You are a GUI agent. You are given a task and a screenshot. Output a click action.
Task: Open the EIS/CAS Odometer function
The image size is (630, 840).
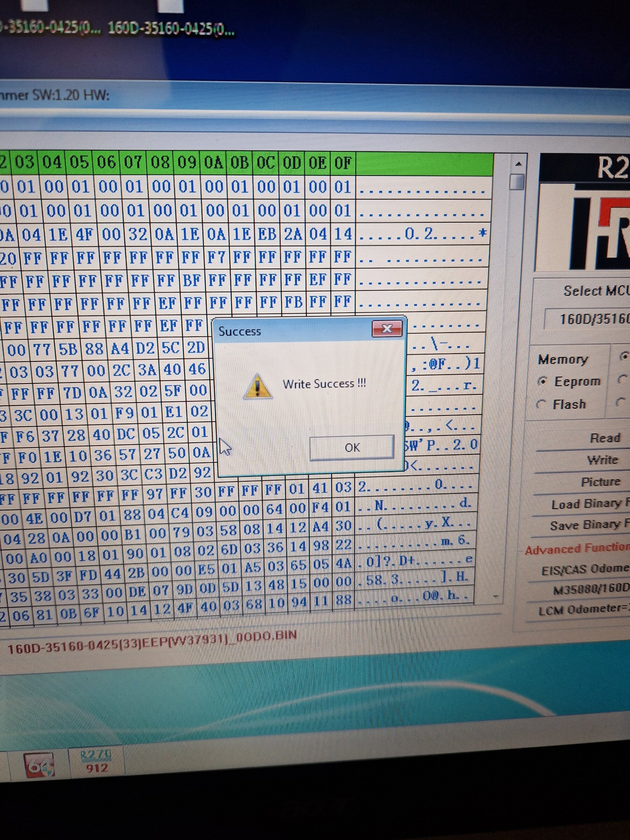[x=586, y=569]
